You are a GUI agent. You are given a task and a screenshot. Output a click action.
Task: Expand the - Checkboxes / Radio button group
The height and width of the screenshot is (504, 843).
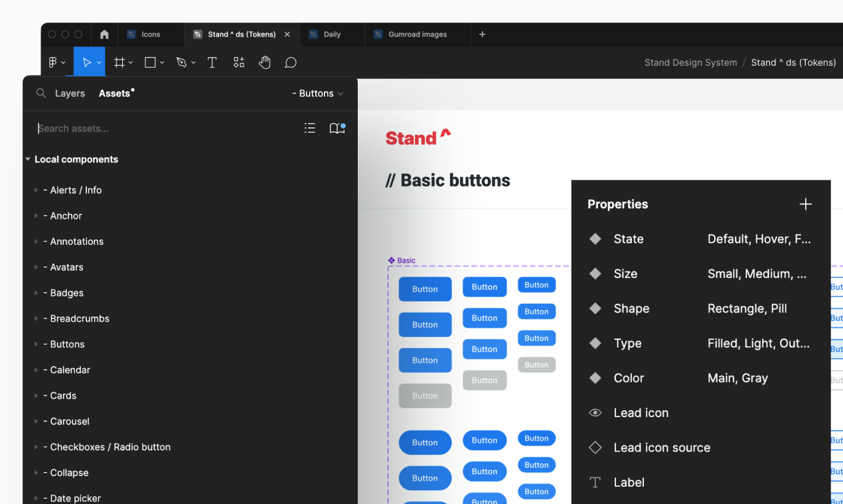point(37,447)
